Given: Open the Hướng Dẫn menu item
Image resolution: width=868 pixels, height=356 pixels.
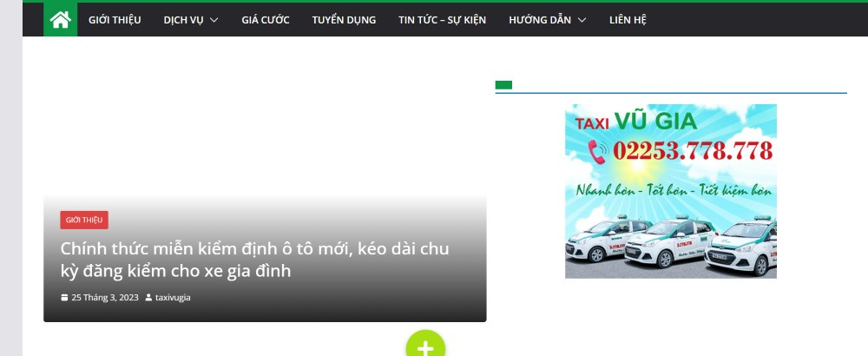Looking at the screenshot, I should 540,20.
